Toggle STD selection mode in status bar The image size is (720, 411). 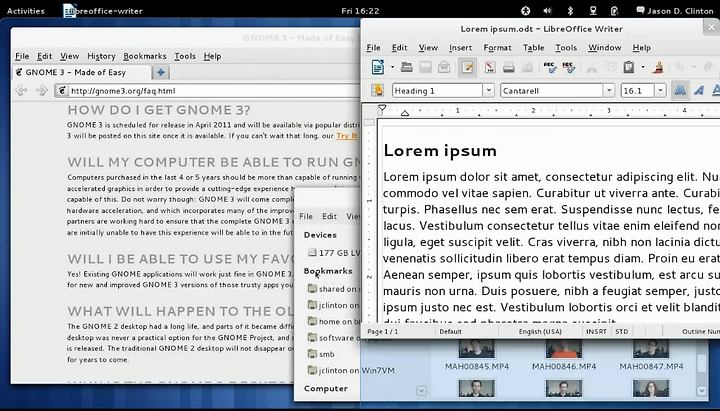pos(621,331)
